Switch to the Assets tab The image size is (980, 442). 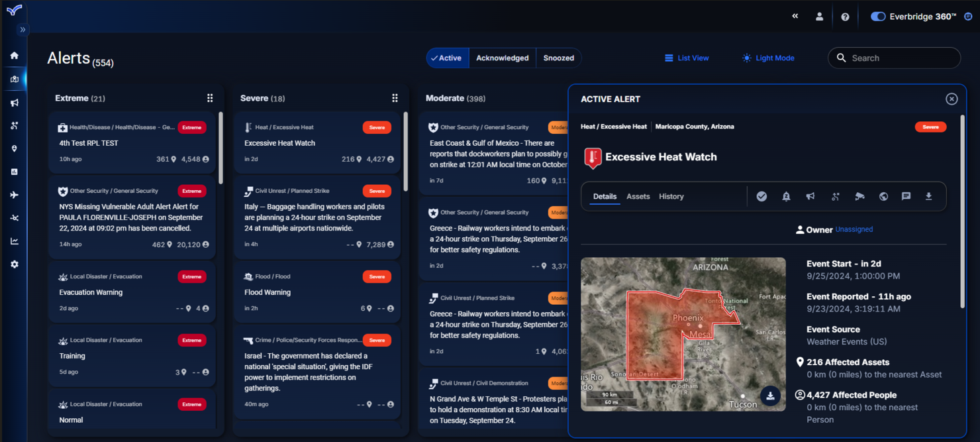(x=638, y=196)
